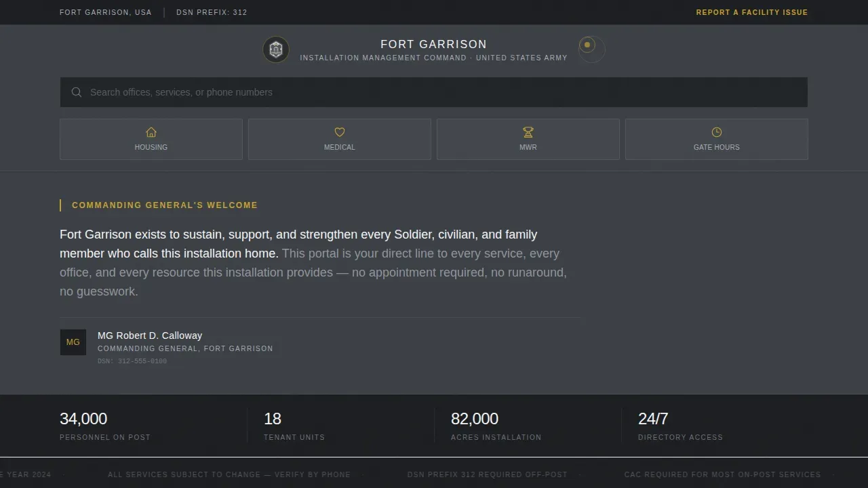This screenshot has width=868, height=488.
Task: Select MG Robert D. Calloway's name
Action: 150,335
